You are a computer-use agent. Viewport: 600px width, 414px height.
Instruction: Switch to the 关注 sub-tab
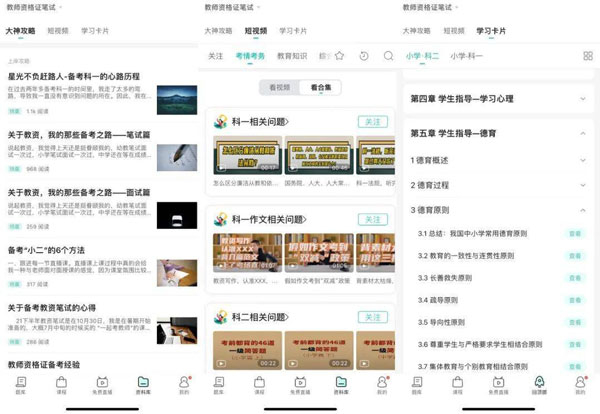(215, 56)
